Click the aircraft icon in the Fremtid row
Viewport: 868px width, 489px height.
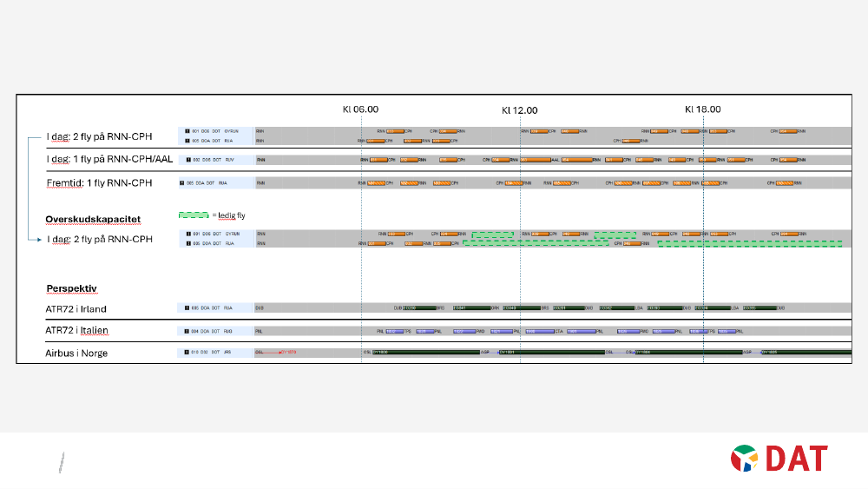point(182,183)
